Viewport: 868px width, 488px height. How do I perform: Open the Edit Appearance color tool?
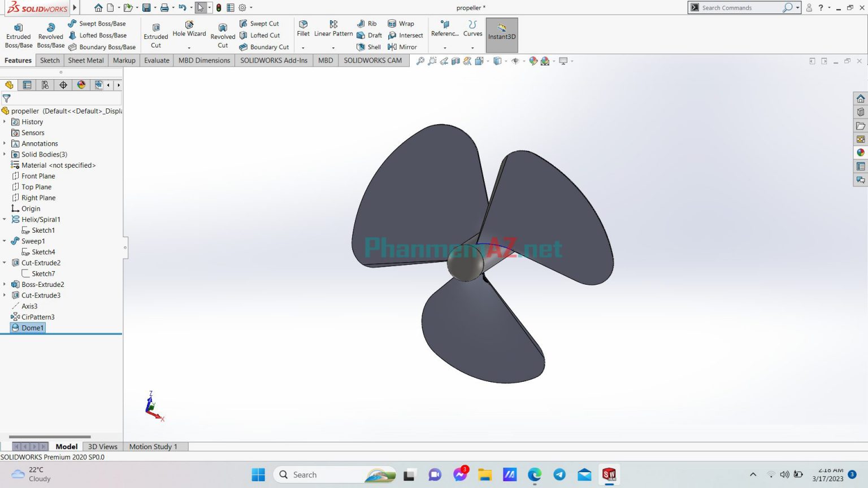[x=533, y=60]
